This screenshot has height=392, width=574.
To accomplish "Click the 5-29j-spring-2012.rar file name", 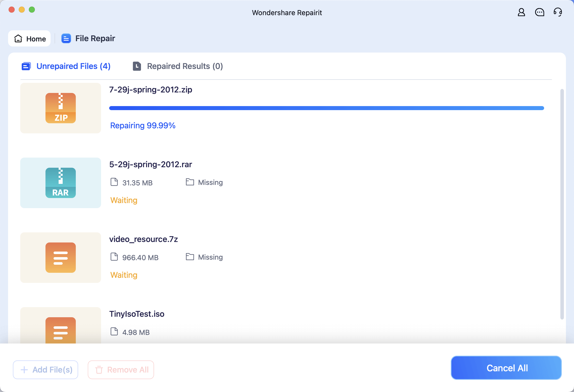I will click(151, 164).
